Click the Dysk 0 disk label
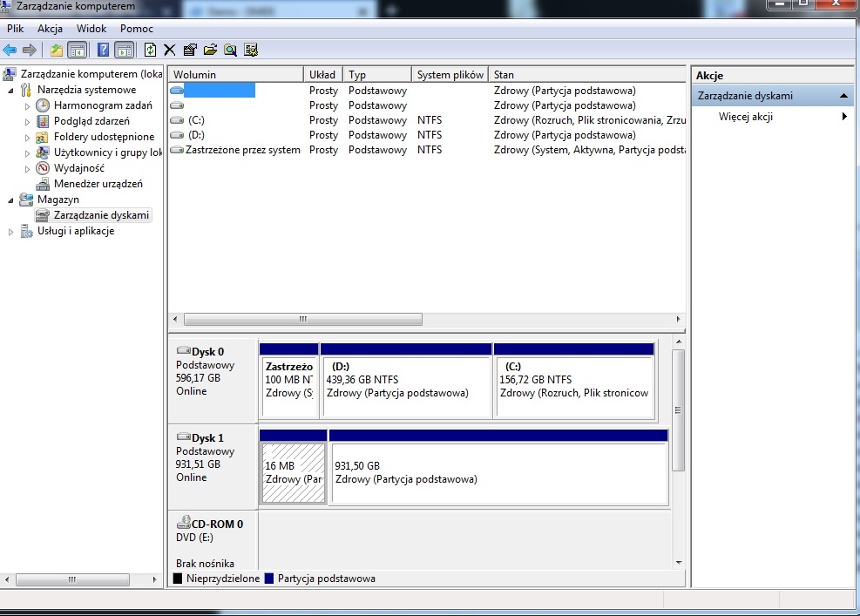 click(x=207, y=352)
